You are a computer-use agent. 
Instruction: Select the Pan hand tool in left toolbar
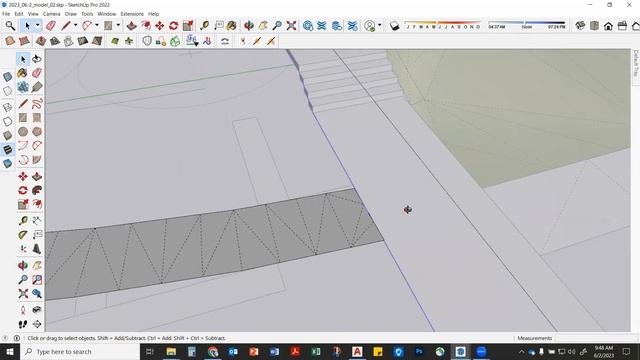37,266
